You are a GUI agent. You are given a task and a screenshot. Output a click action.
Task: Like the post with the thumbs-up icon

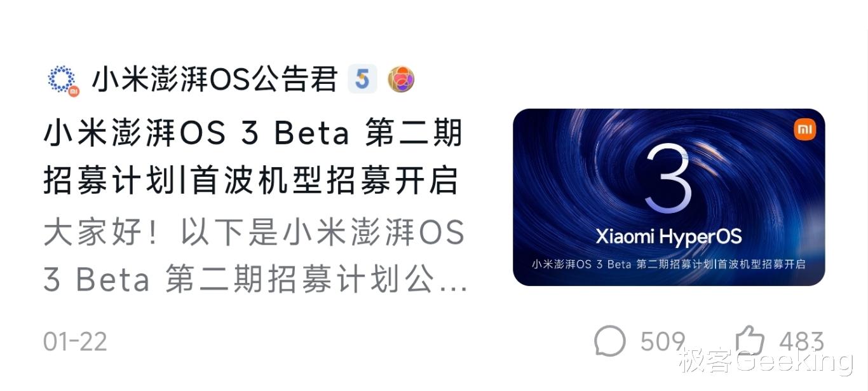[x=750, y=340]
